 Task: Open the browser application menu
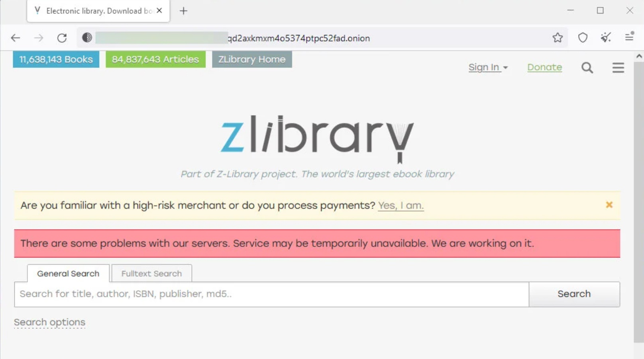pyautogui.click(x=629, y=37)
